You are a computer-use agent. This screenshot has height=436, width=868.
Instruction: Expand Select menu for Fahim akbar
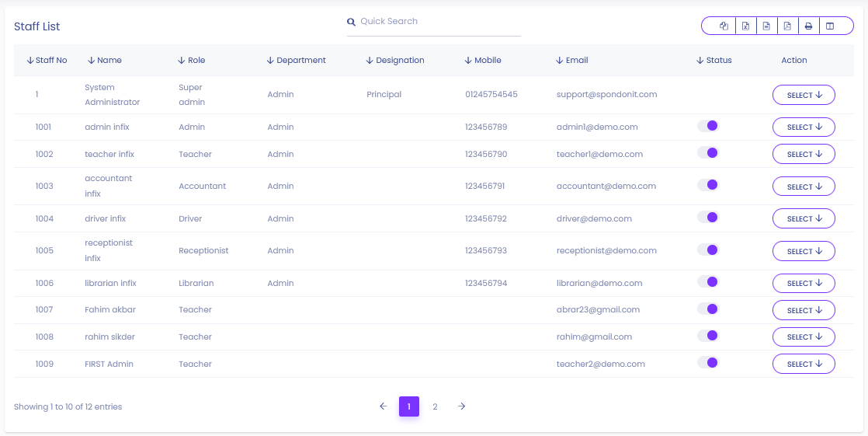[804, 310]
